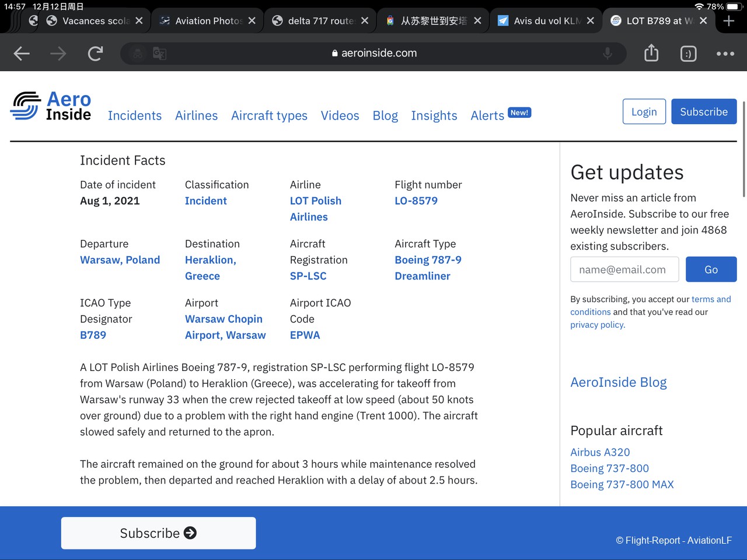This screenshot has width=747, height=560.
Task: Open the Incidents menu item
Action: click(135, 116)
